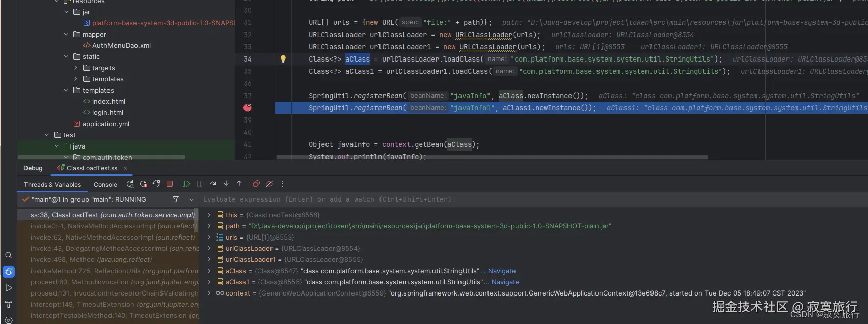
Task: Remove the red breakpoint in the gutter
Action: click(x=248, y=108)
